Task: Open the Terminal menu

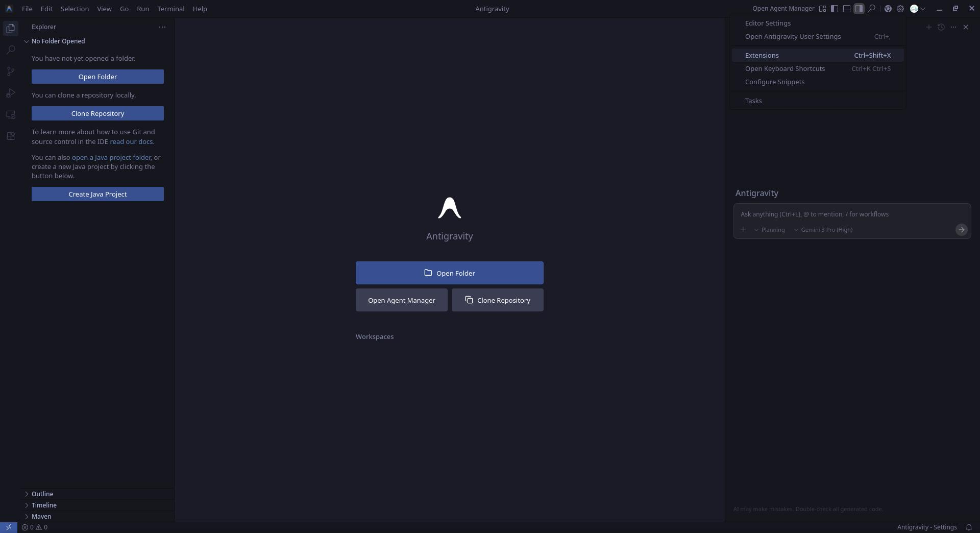Action: (x=171, y=9)
